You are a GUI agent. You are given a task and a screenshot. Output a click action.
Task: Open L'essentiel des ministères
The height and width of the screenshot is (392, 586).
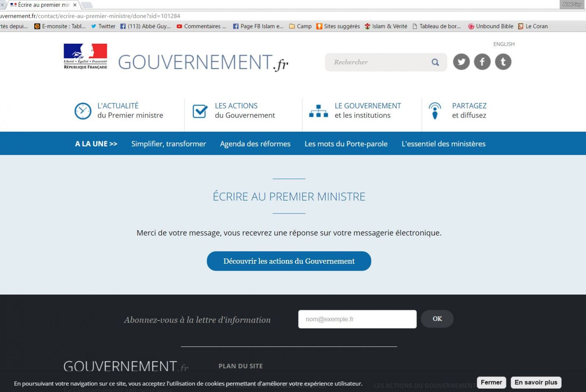(443, 144)
